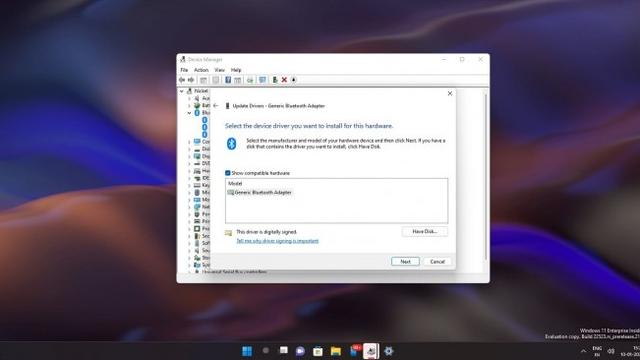Collapse the root computer node in device tree
The height and width of the screenshot is (360, 640).
pyautogui.click(x=182, y=91)
